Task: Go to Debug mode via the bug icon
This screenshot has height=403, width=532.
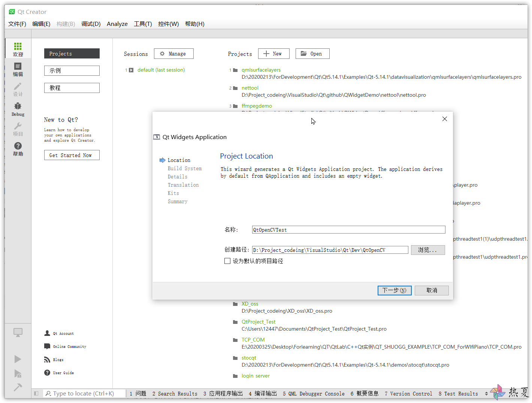Action: click(x=18, y=109)
